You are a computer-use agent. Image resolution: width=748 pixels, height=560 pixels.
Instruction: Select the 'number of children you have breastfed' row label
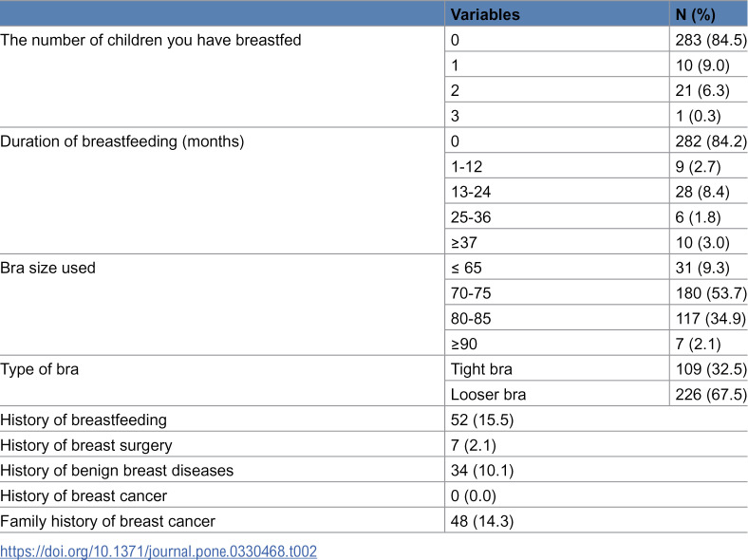(151, 40)
